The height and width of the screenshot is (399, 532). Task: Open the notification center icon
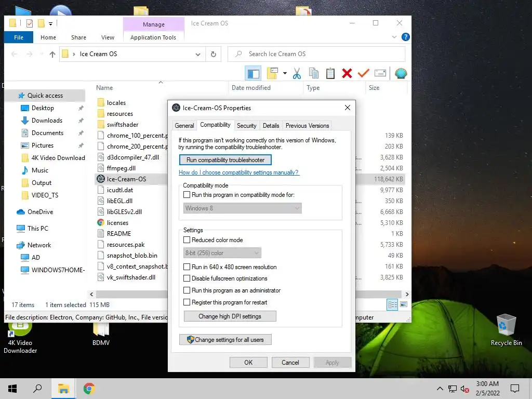click(x=515, y=389)
